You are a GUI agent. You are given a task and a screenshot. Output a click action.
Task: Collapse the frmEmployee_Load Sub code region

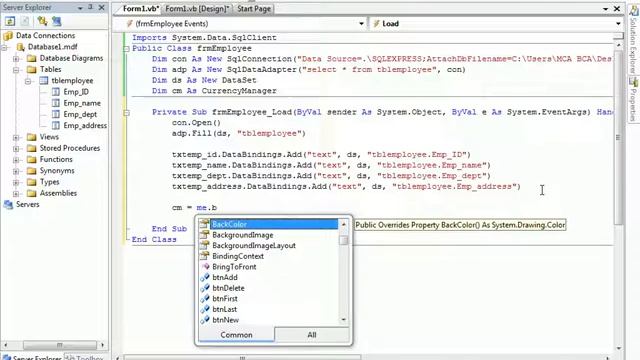[127, 112]
